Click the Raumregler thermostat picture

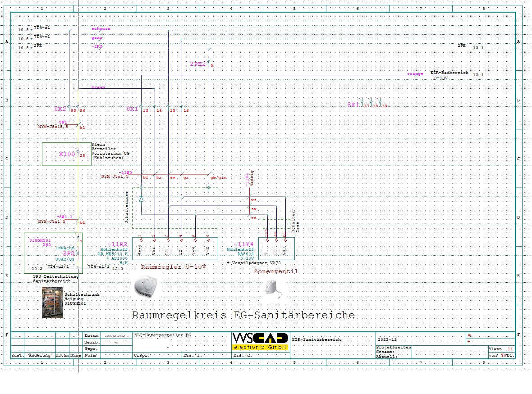(x=146, y=287)
